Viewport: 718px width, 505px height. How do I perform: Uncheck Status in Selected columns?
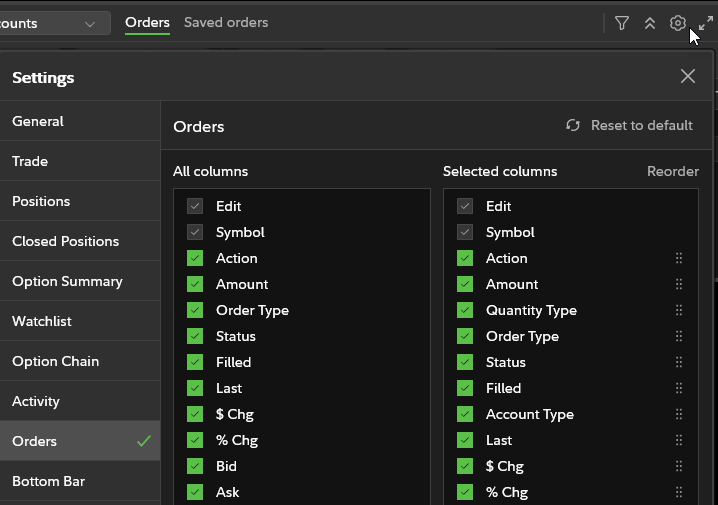point(465,362)
